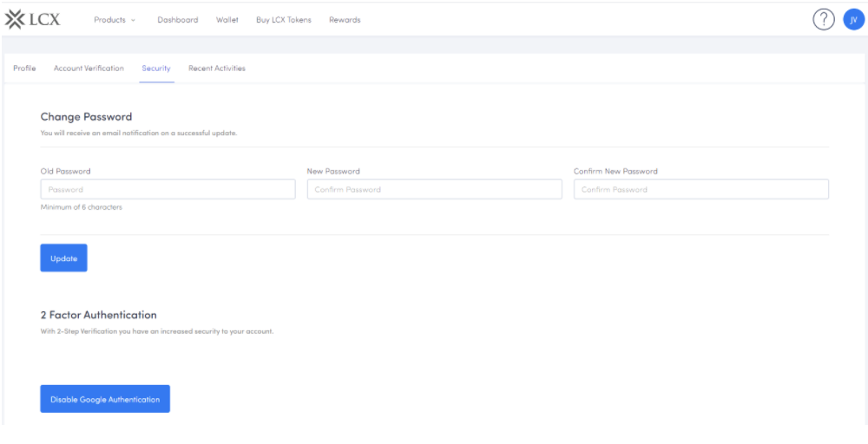Click 'Minimum of 6 characters' hint
Image resolution: width=868 pixels, height=444 pixels.
point(82,207)
